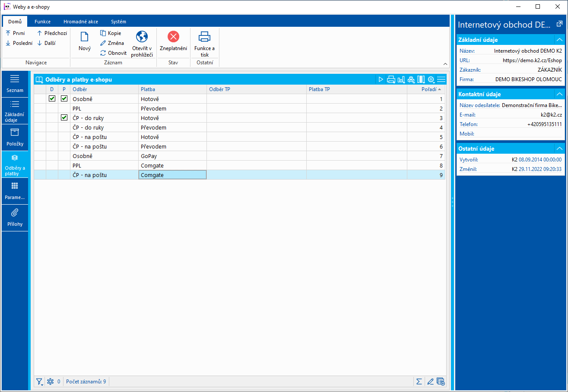Viewport: 568px width, 392px height.
Task: Open the hamburger menu in the grid header
Action: 441,79
